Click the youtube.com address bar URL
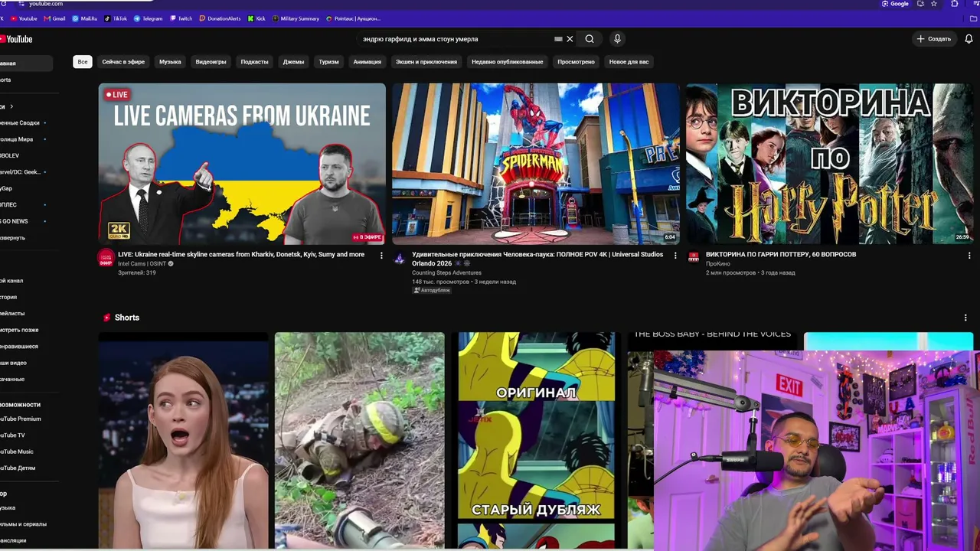 tap(46, 4)
